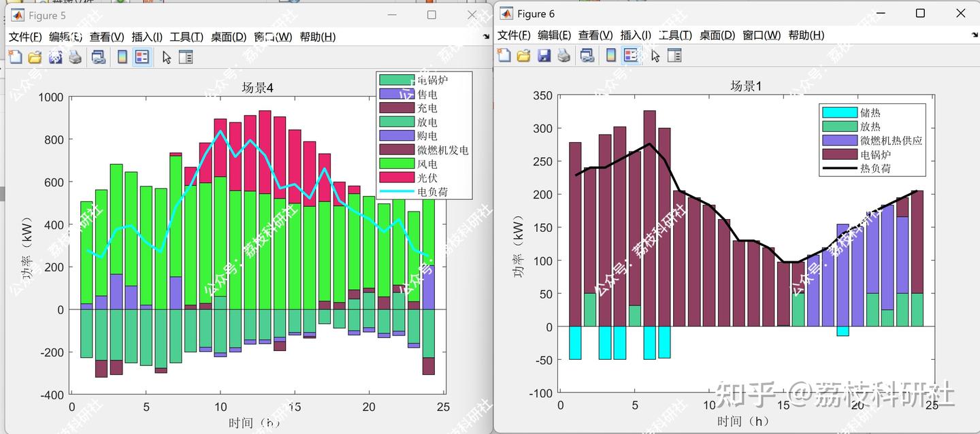
Task: Open Property Inspector icon in Figure 5
Action: pyautogui.click(x=186, y=57)
